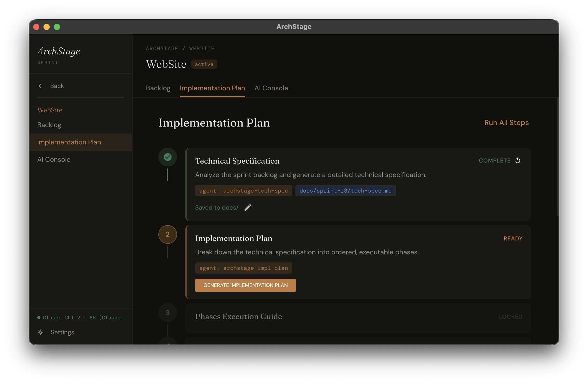Image resolution: width=588 pixels, height=383 pixels.
Task: Click the ARCHSTAGE breadcrumb link
Action: (162, 48)
